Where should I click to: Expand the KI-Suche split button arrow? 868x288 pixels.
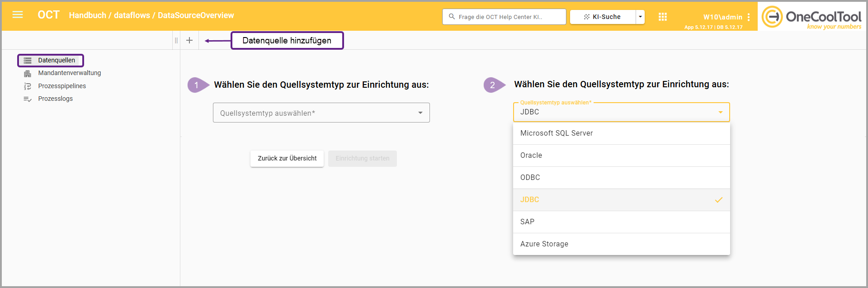point(640,17)
